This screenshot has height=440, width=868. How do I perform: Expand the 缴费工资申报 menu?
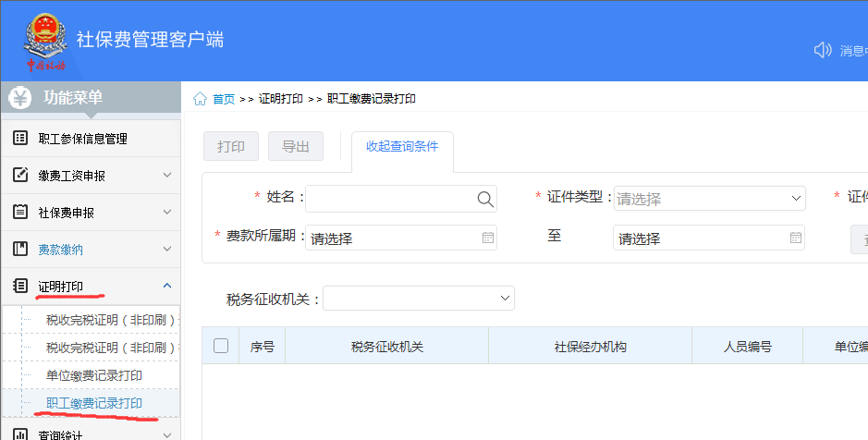[167, 176]
